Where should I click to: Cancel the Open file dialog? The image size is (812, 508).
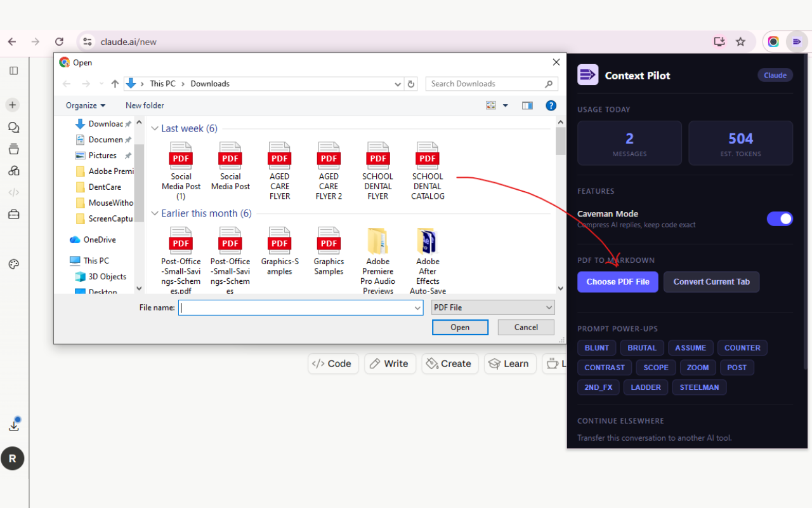tap(526, 327)
